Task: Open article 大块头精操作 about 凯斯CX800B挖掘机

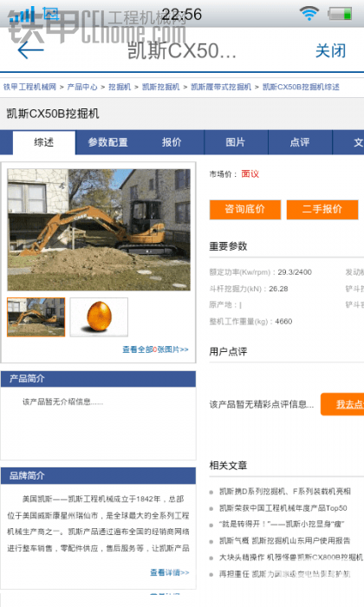Action: (291, 558)
